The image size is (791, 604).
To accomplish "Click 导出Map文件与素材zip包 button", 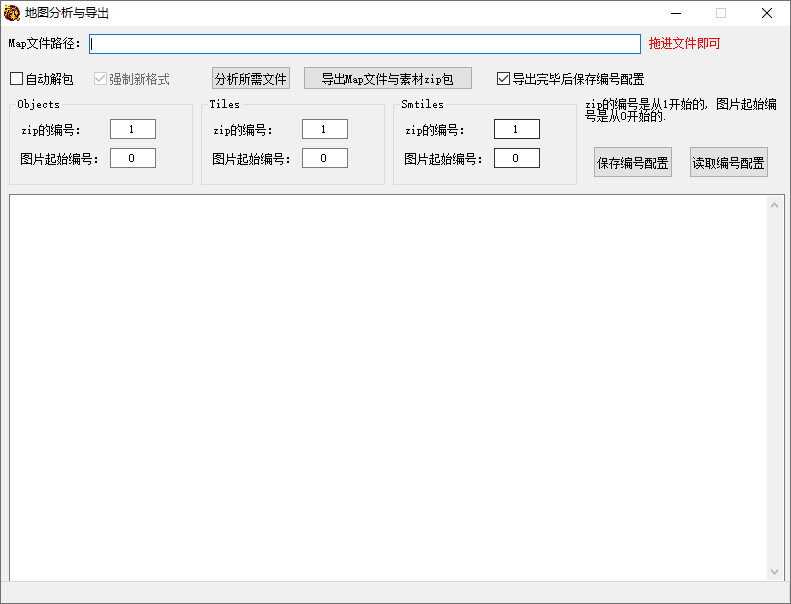I will [x=387, y=78].
